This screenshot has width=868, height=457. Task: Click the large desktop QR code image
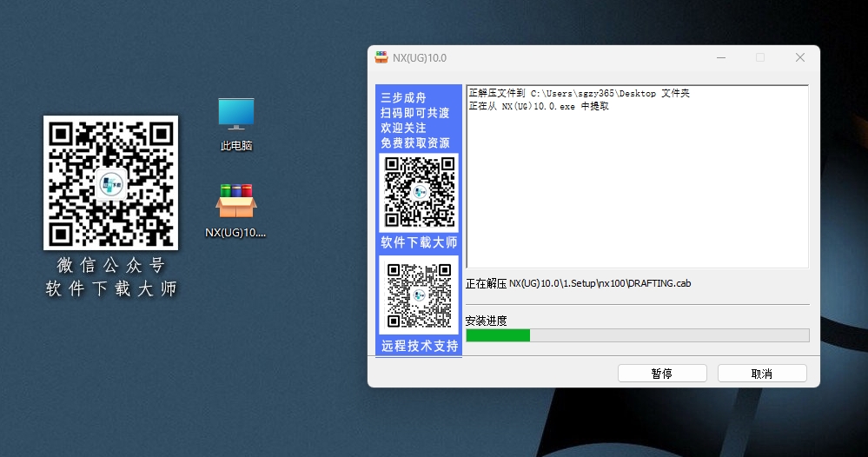110,182
